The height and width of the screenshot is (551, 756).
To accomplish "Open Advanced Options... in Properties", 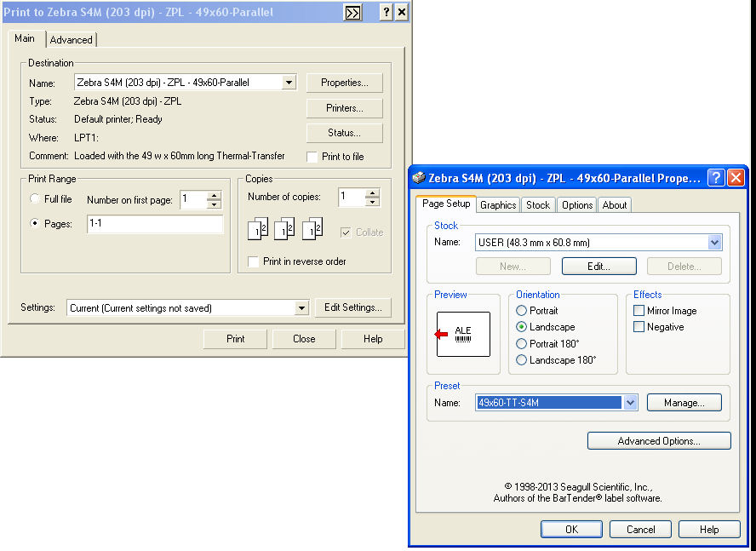I will (659, 440).
